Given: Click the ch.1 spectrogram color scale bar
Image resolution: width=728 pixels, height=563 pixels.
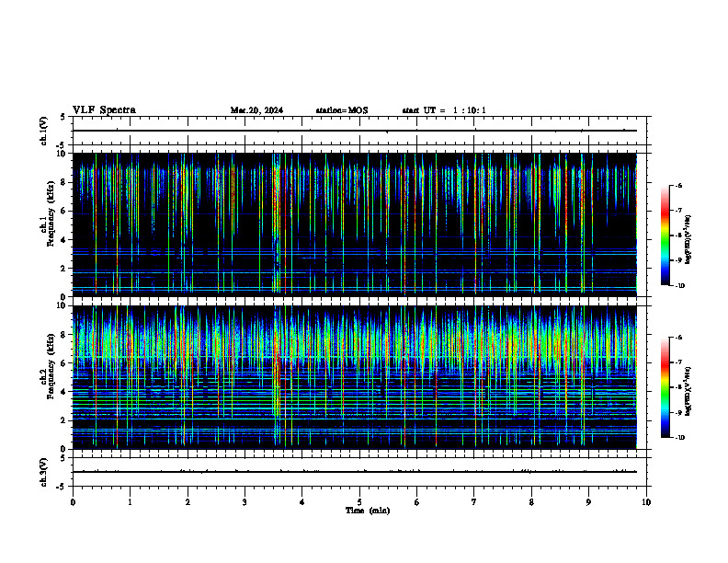Looking at the screenshot, I should coord(665,236).
